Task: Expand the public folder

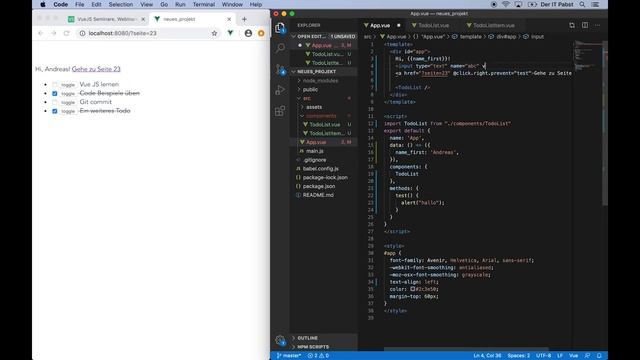Action: tap(324, 89)
